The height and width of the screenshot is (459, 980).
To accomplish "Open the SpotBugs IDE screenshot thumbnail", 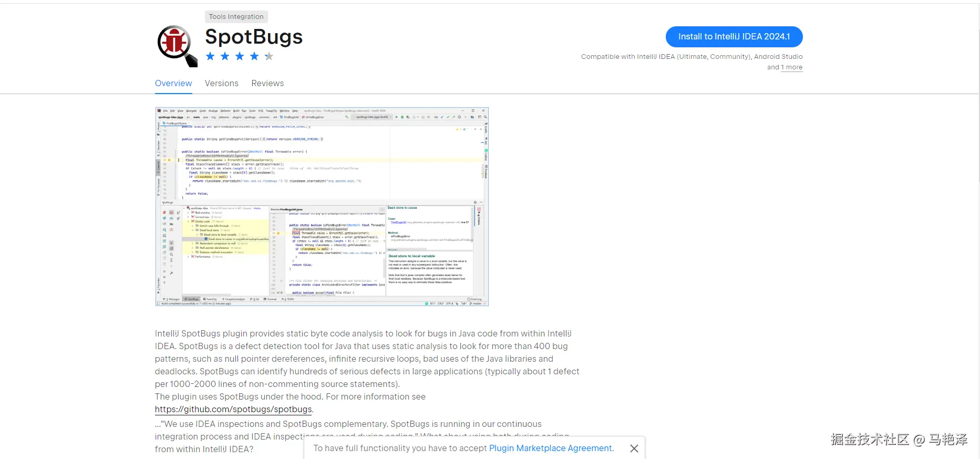I will [x=322, y=207].
